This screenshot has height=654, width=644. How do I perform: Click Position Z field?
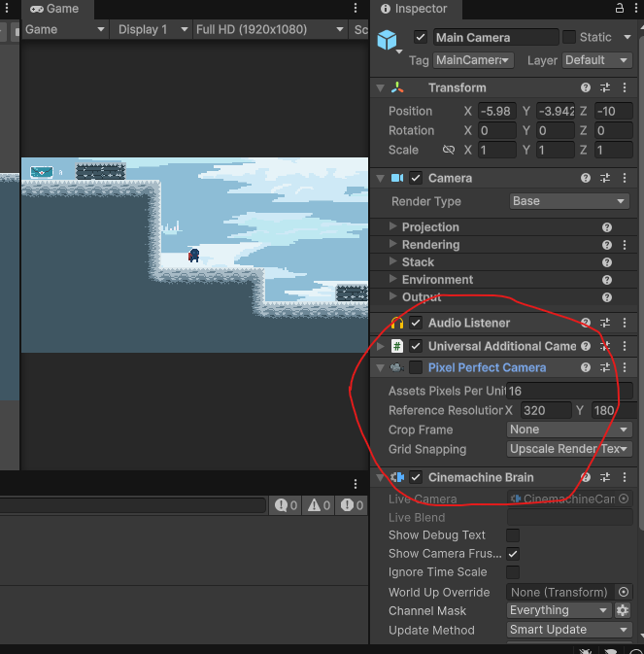pos(614,112)
